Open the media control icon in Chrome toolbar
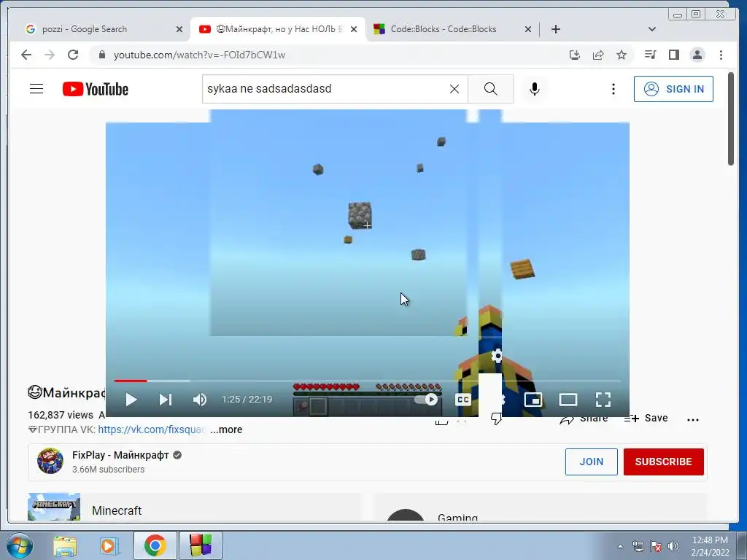 click(x=650, y=55)
